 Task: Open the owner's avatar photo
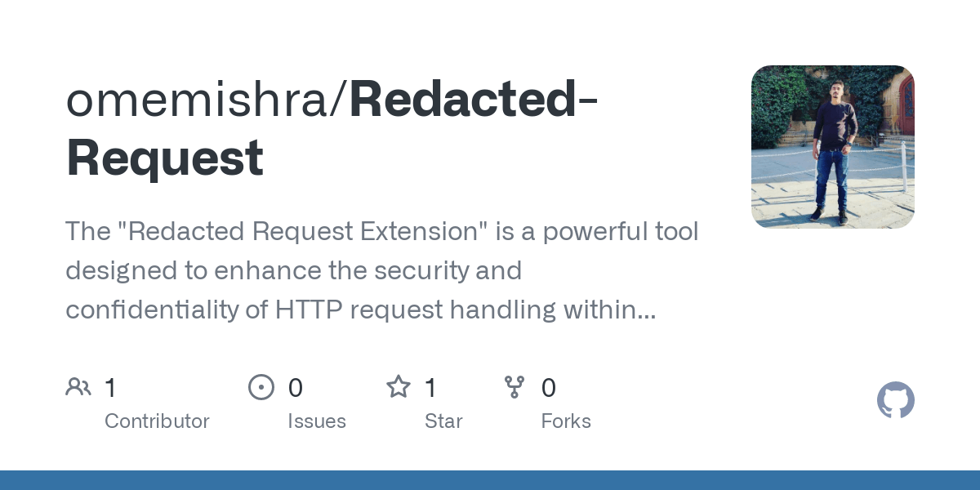pyautogui.click(x=833, y=147)
